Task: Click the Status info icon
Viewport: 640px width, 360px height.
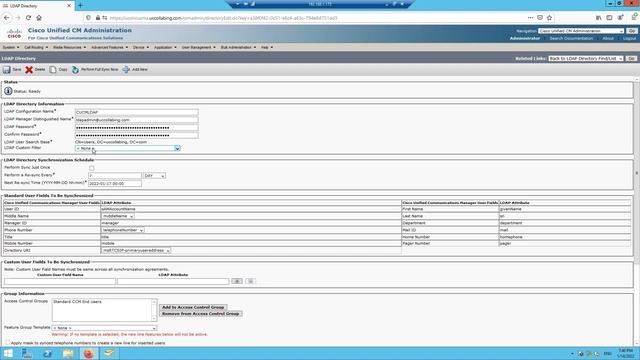Action: pos(8,91)
